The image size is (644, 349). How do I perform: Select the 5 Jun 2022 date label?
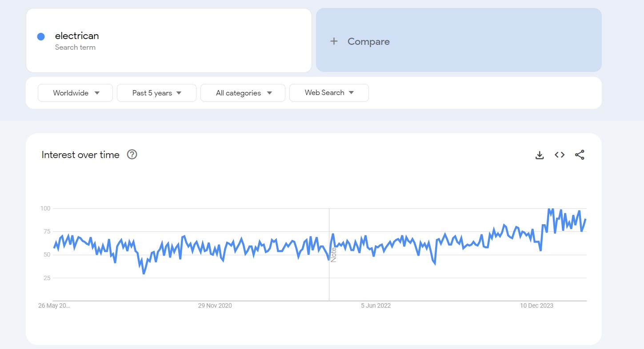[x=376, y=305]
